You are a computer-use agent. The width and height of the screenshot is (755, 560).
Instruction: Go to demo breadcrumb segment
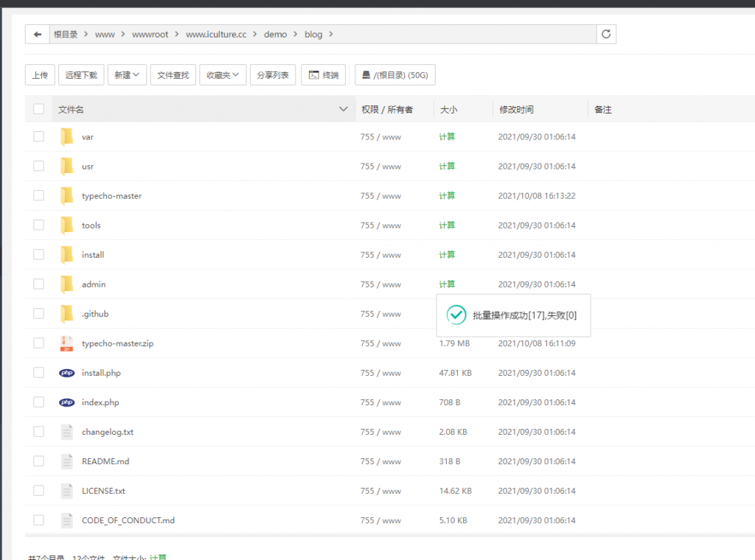click(275, 35)
